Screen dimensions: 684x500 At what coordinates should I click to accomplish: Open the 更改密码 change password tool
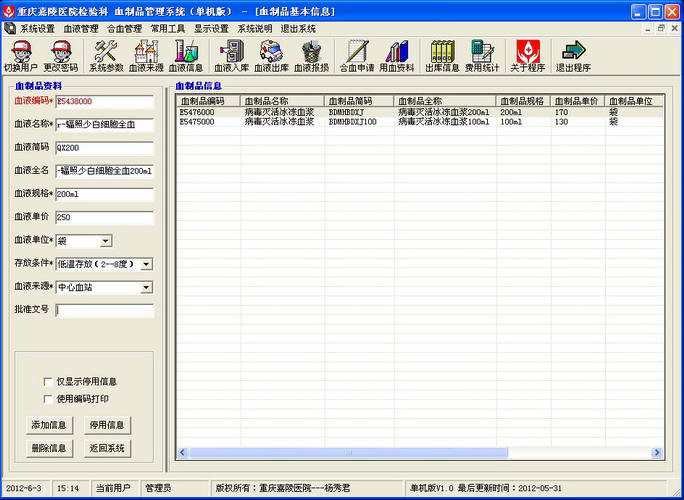pos(61,56)
